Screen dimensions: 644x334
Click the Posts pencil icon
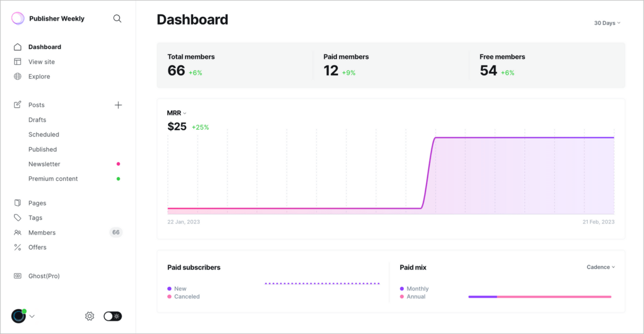(x=17, y=105)
